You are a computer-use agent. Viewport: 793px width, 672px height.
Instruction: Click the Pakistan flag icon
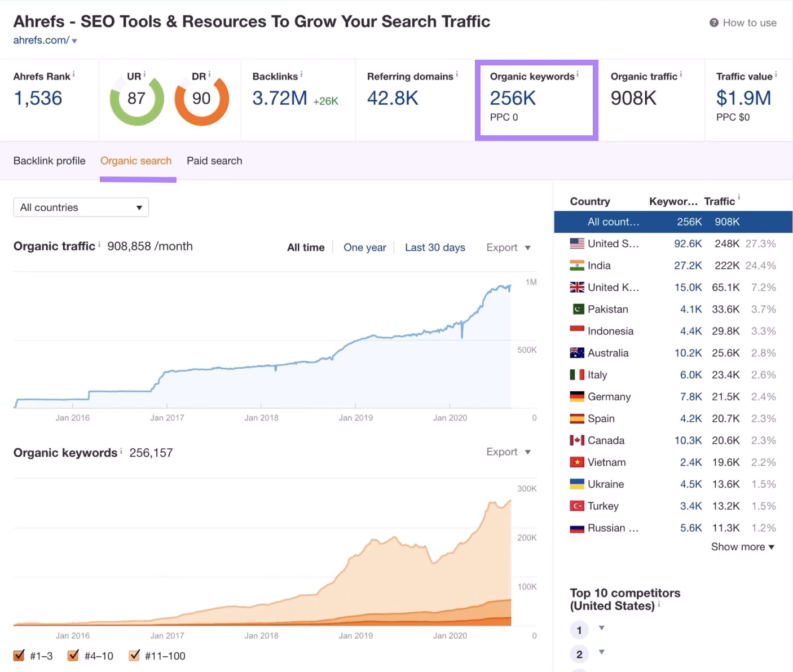(x=578, y=309)
